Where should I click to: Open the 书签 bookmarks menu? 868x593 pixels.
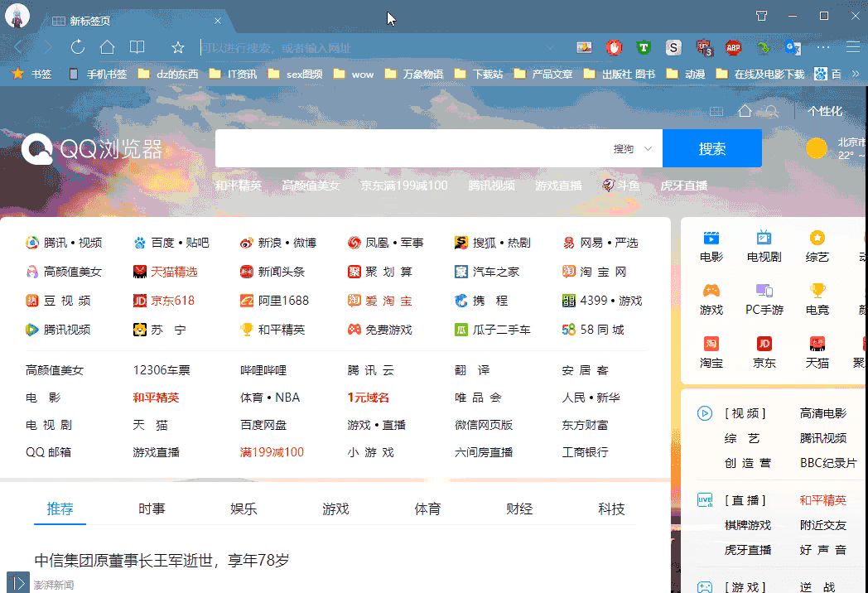32,74
